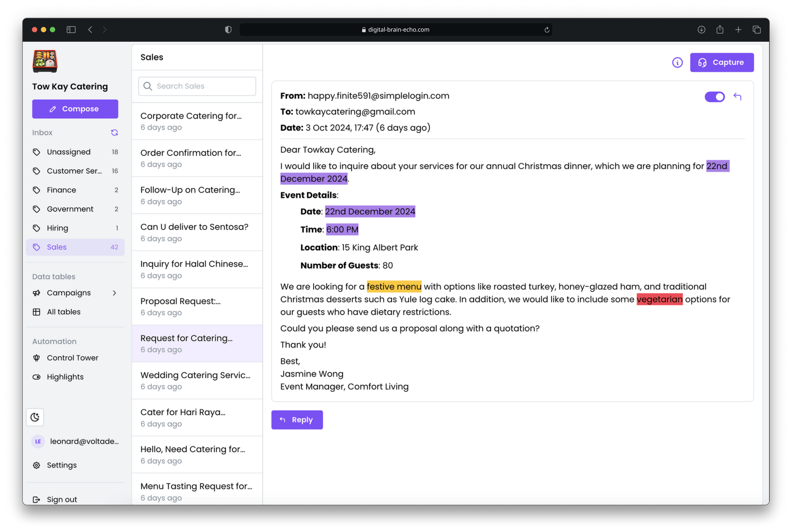
Task: Toggle the browser sidebar icon
Action: pyautogui.click(x=71, y=29)
